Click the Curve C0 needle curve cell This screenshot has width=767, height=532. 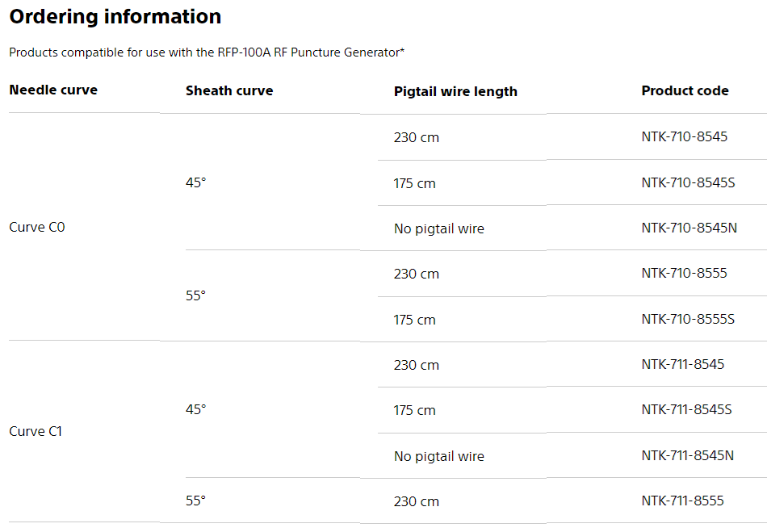(x=37, y=228)
